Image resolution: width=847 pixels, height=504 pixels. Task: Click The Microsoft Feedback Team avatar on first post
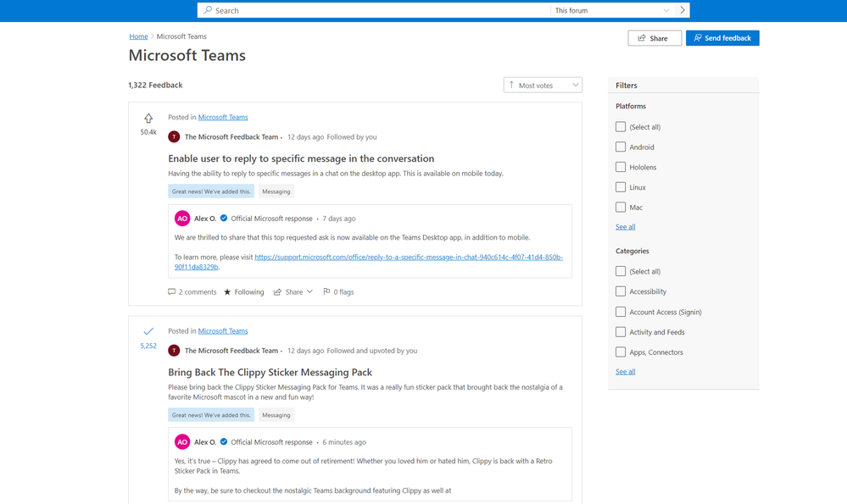click(x=174, y=137)
